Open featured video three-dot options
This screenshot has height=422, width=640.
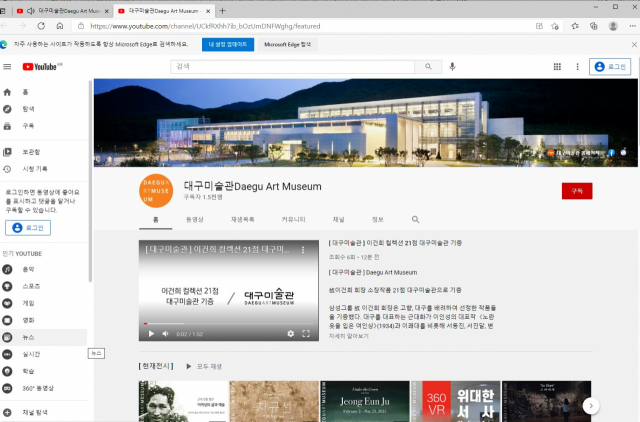[303, 249]
